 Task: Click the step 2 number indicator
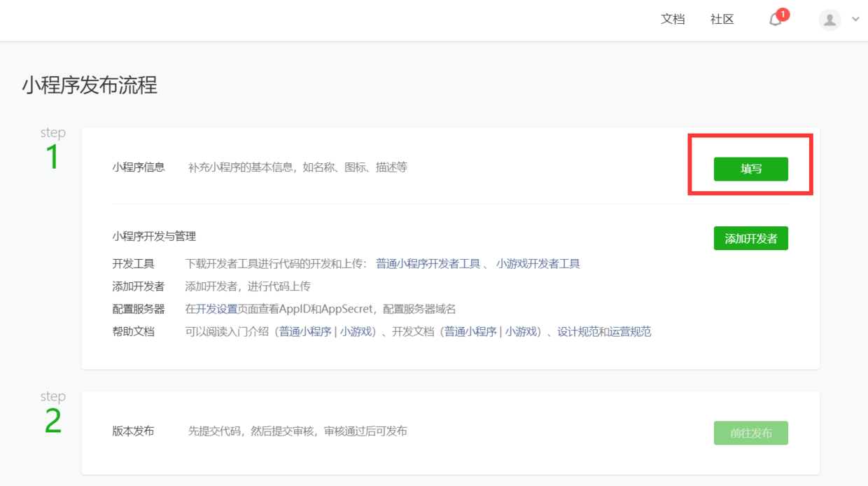(52, 422)
